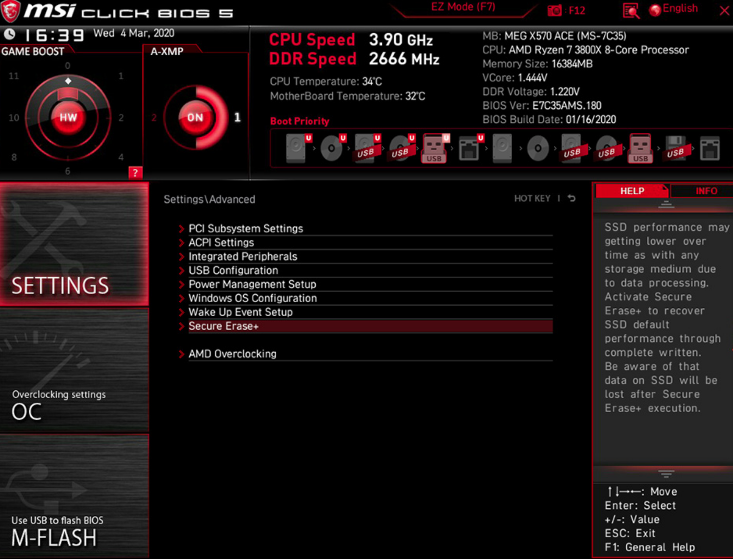733x560 pixels.
Task: Open Integrated Peripherals submenu
Action: tap(365, 257)
